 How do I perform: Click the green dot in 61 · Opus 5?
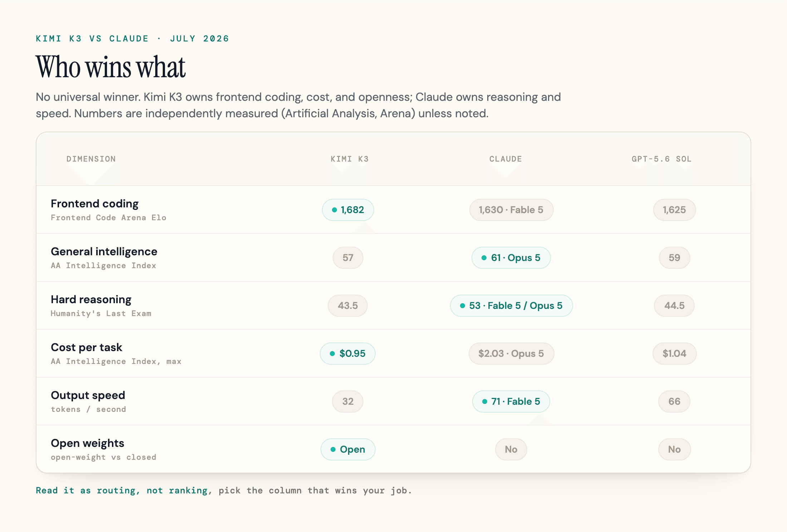pyautogui.click(x=484, y=258)
